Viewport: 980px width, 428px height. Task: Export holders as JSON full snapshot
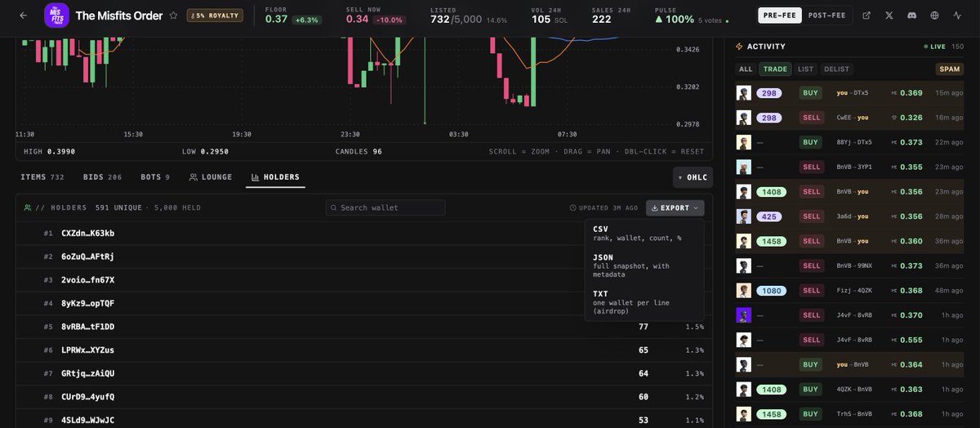(x=644, y=265)
